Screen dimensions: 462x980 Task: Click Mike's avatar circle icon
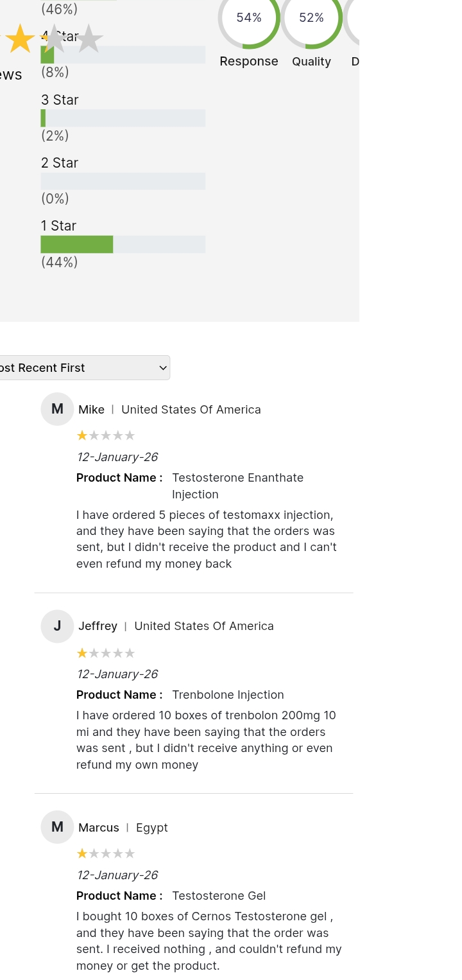click(57, 409)
